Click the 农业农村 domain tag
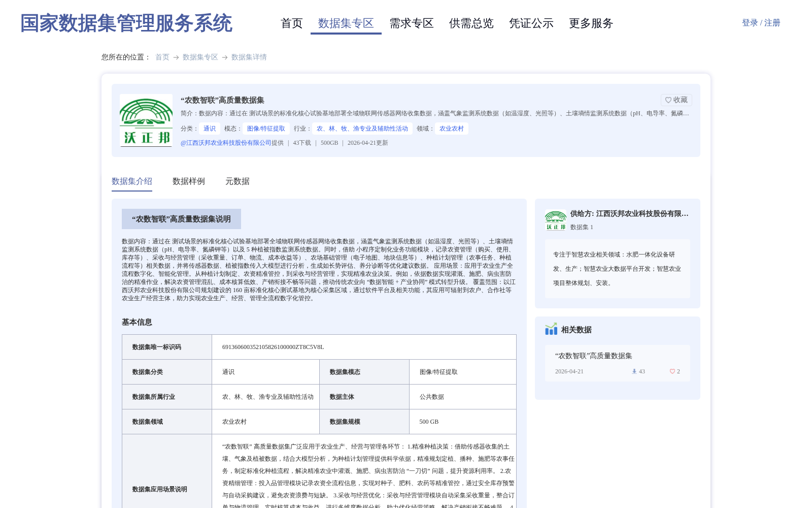 point(452,129)
